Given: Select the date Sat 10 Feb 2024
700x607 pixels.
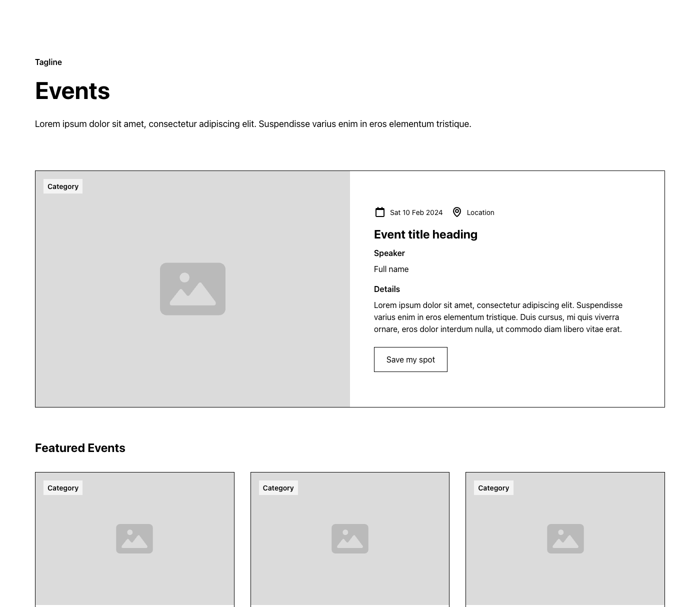Looking at the screenshot, I should (416, 212).
